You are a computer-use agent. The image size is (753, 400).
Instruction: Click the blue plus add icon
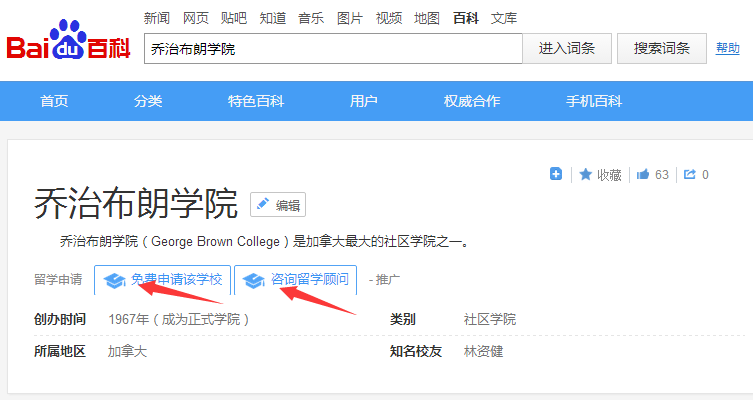pos(556,174)
